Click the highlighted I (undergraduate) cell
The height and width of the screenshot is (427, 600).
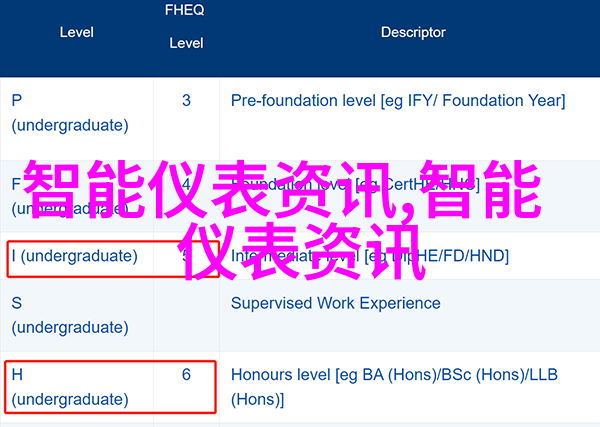pyautogui.click(x=113, y=259)
